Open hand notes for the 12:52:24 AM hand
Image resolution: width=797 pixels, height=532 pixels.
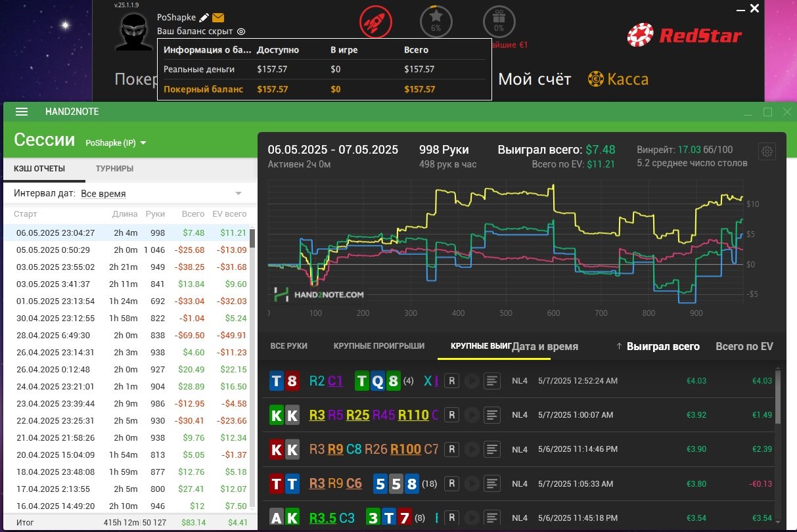pos(492,380)
